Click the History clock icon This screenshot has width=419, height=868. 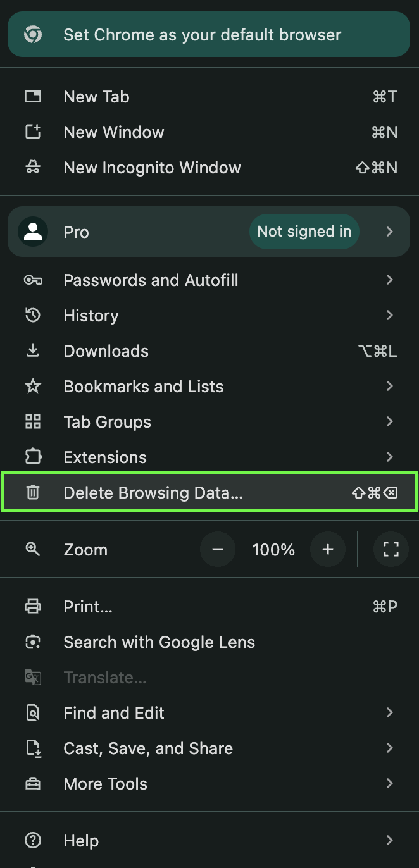(32, 316)
